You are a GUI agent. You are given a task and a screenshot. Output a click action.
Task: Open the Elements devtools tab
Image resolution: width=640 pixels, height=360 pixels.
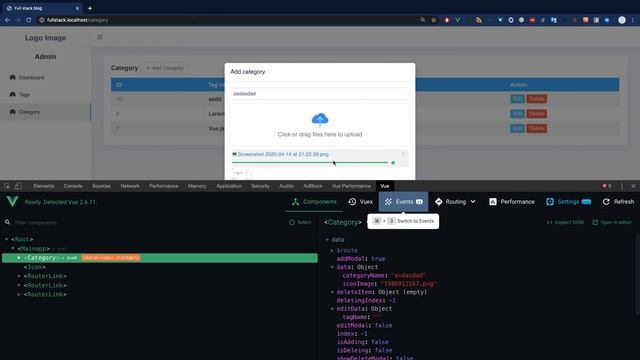click(44, 186)
